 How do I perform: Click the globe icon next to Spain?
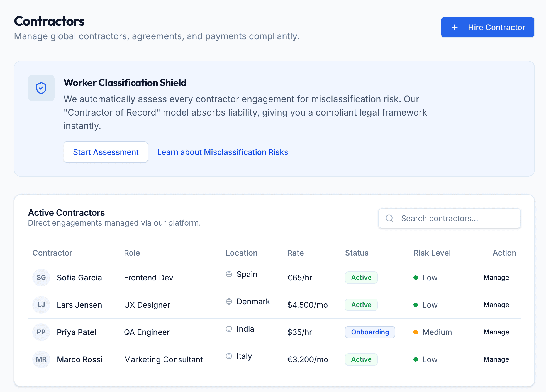(229, 274)
